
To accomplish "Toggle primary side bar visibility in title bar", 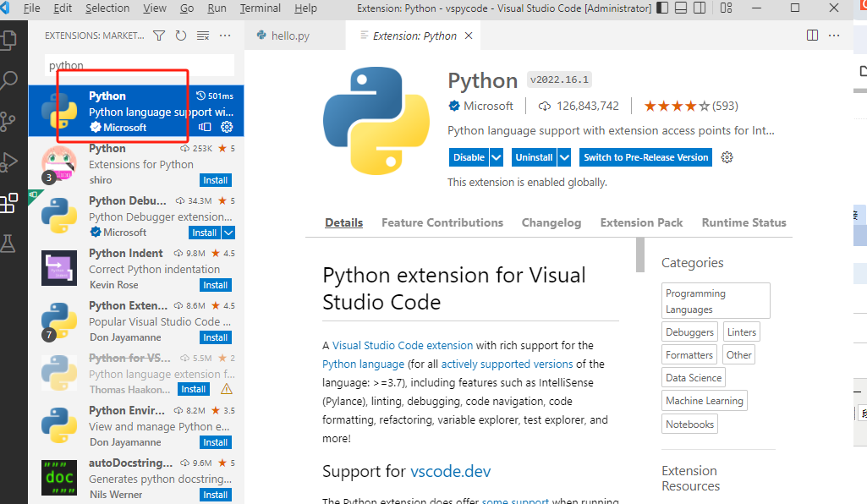I will tap(662, 8).
